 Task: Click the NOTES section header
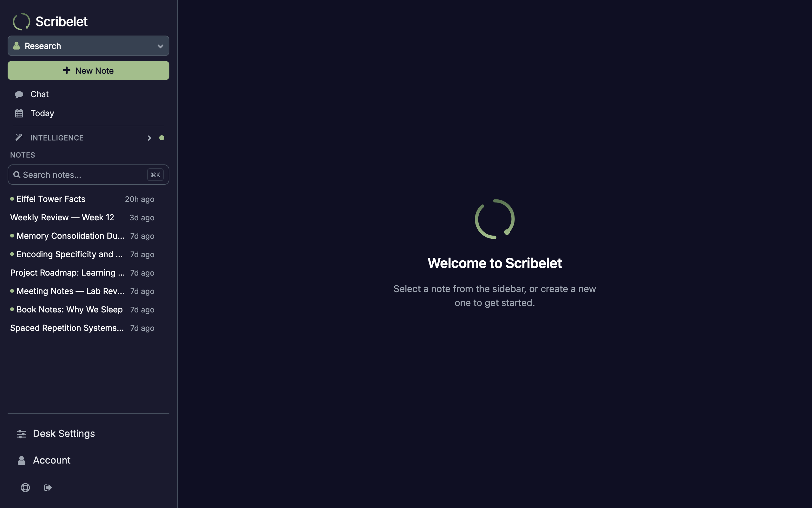23,155
